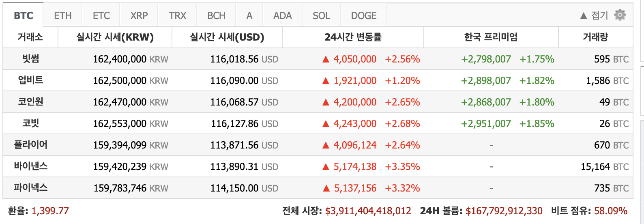Open the ADA tab

(x=283, y=15)
